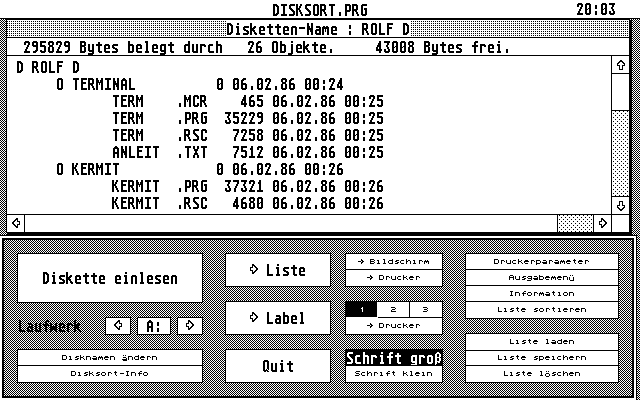
Task: Click the window resize corner icon
Action: pyautogui.click(x=621, y=222)
